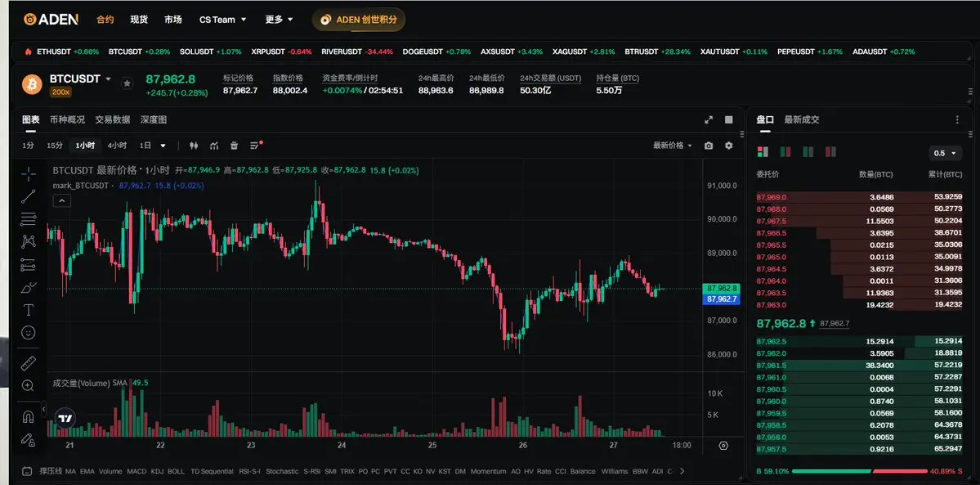This screenshot has width=980, height=485.
Task: Click the zoom in tool
Action: click(28, 385)
